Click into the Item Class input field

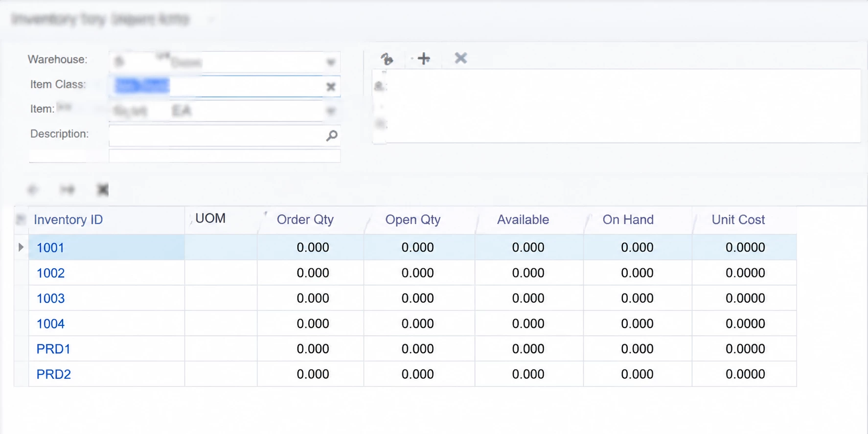pos(225,86)
